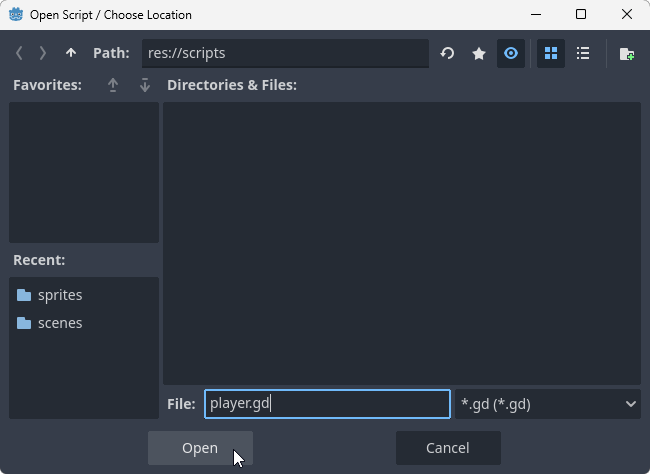650x474 pixels.
Task: Select the scenes recent folder
Action: point(60,323)
